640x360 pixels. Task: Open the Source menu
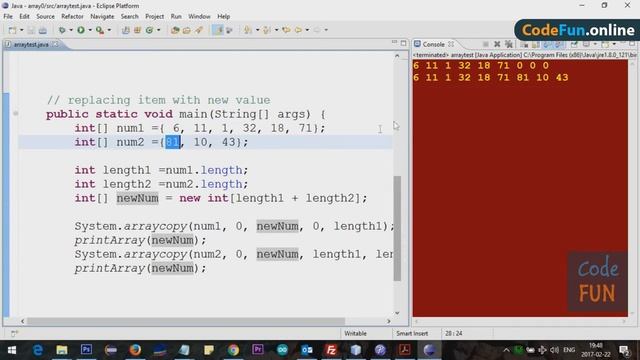(45, 16)
